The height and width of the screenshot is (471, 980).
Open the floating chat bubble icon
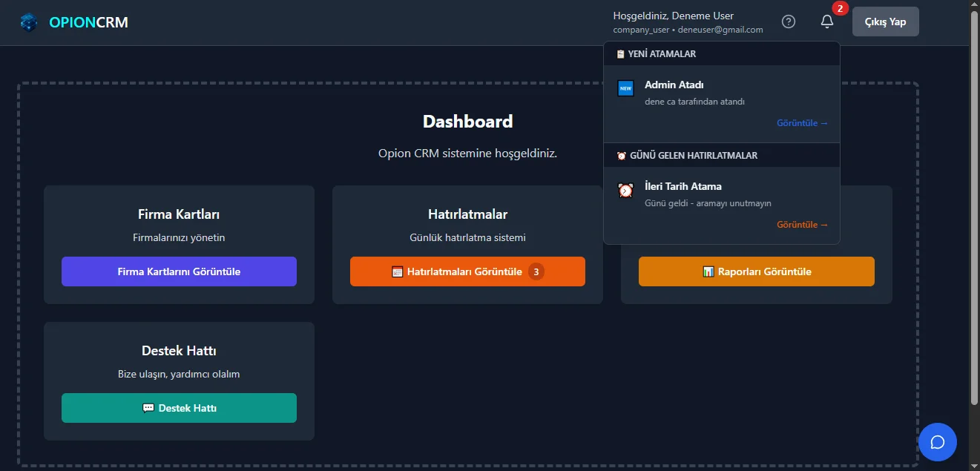point(937,442)
